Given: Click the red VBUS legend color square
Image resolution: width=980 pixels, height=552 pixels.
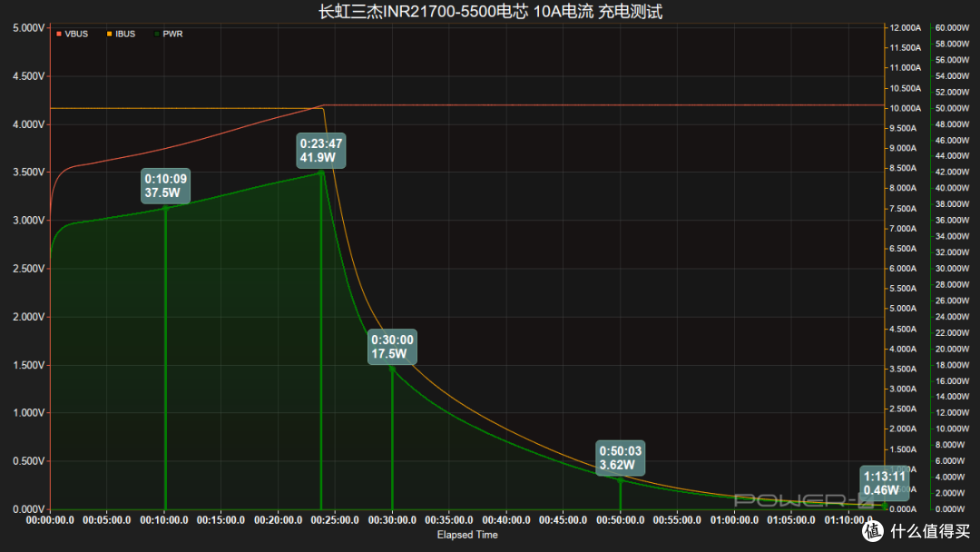Looking at the screenshot, I should [59, 34].
